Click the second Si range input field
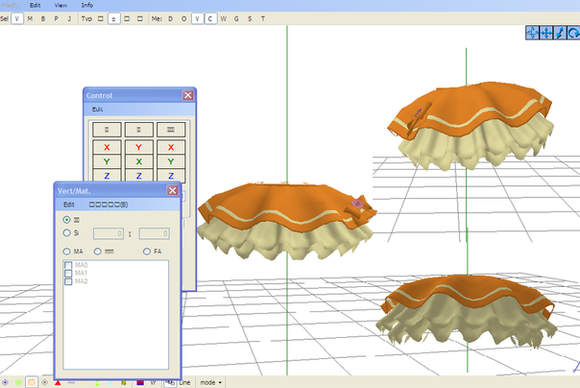 click(x=154, y=233)
